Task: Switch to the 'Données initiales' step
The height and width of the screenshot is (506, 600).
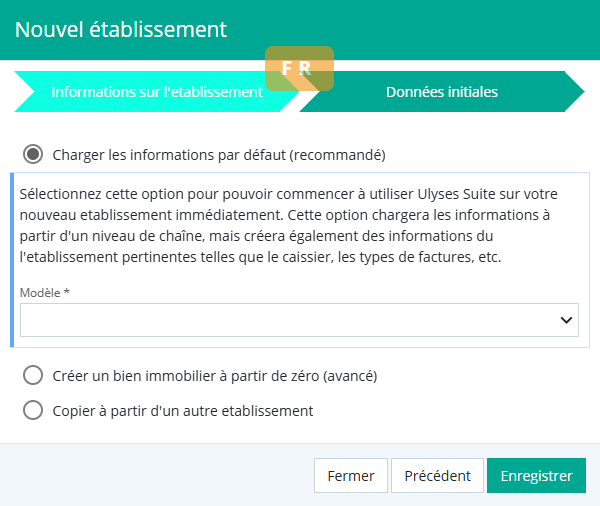Action: (x=442, y=92)
